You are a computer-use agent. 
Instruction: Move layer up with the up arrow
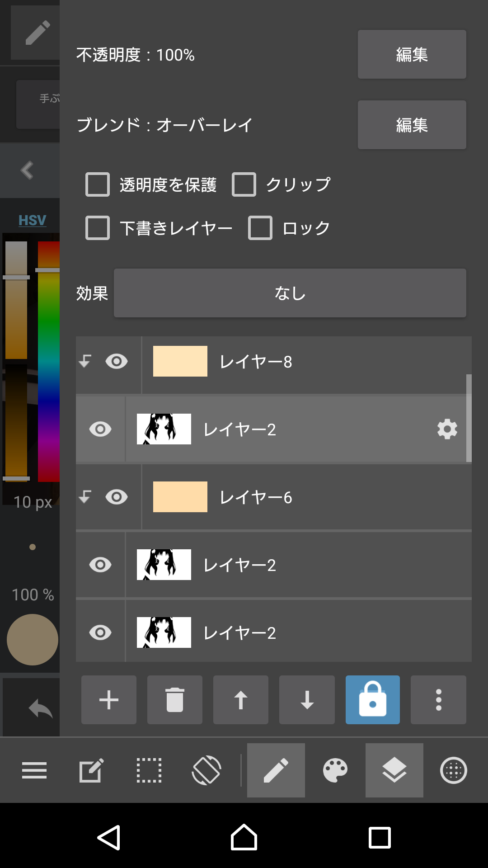pos(240,700)
